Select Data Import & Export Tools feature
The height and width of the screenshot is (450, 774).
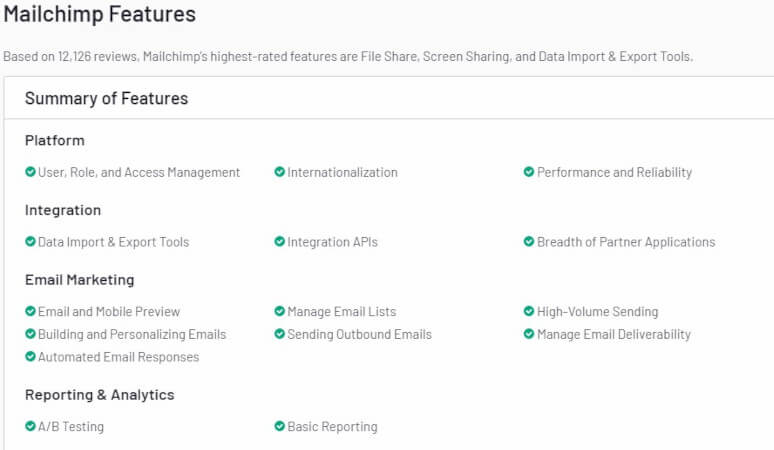pyautogui.click(x=113, y=242)
